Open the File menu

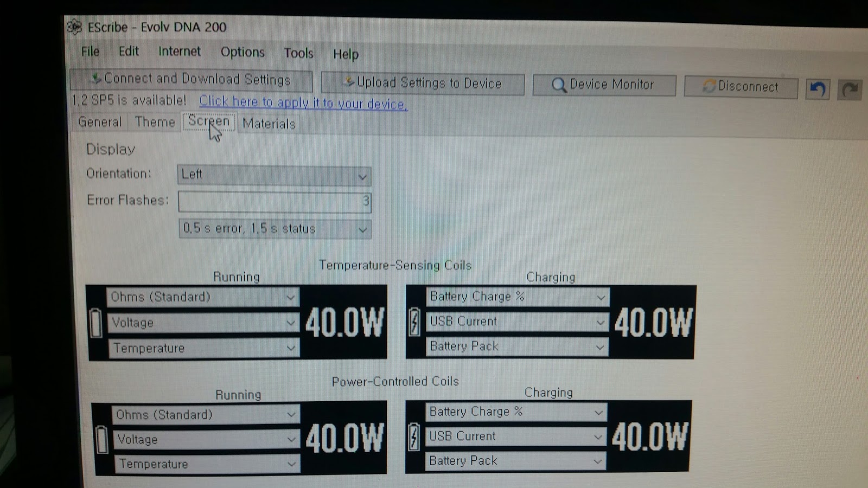90,52
